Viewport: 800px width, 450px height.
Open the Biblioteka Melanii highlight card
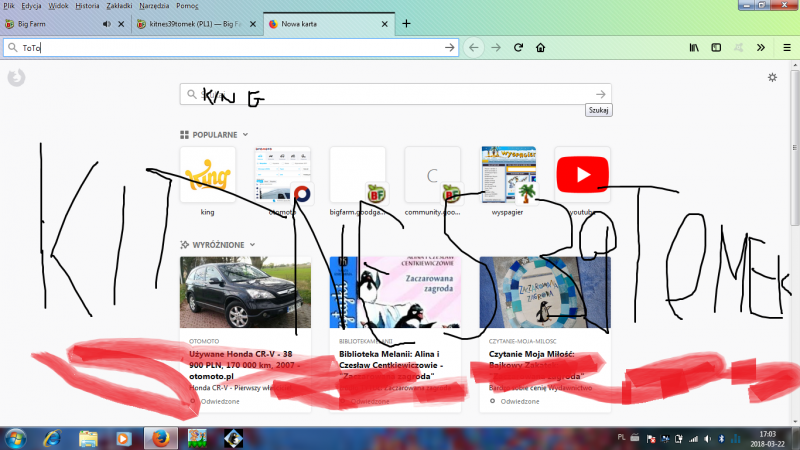point(395,334)
